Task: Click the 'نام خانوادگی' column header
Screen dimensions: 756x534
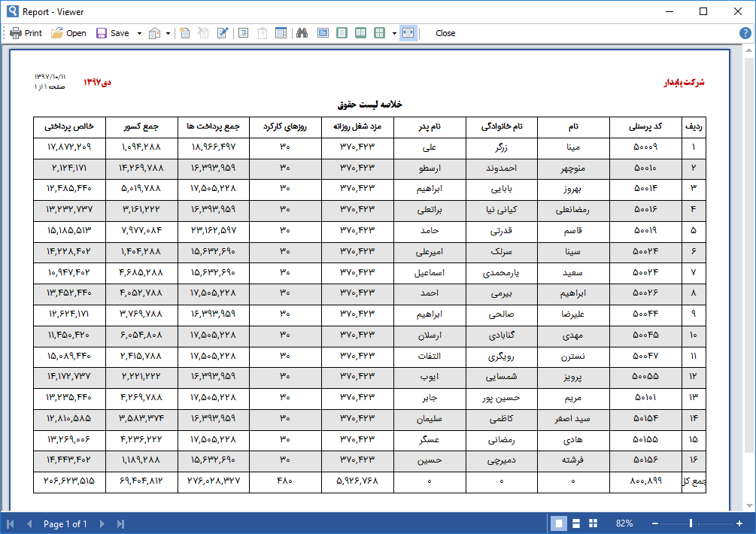Action: click(x=502, y=127)
